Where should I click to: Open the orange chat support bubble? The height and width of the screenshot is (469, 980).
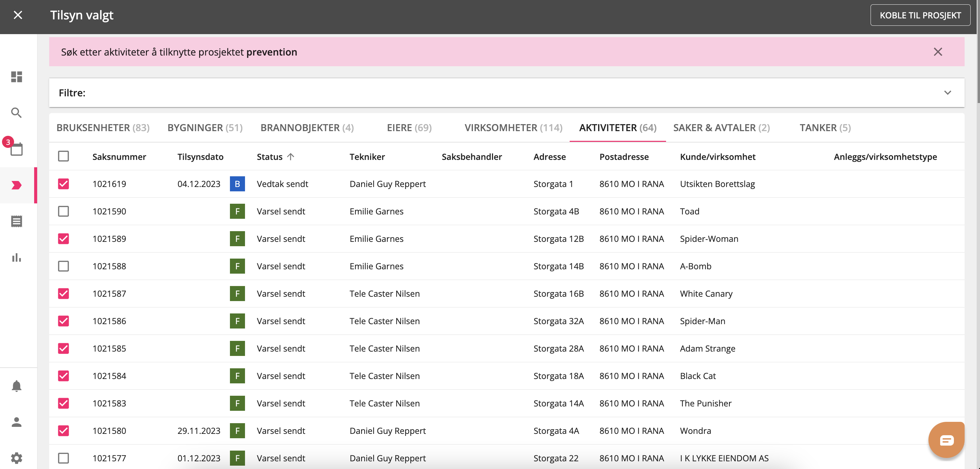946,440
